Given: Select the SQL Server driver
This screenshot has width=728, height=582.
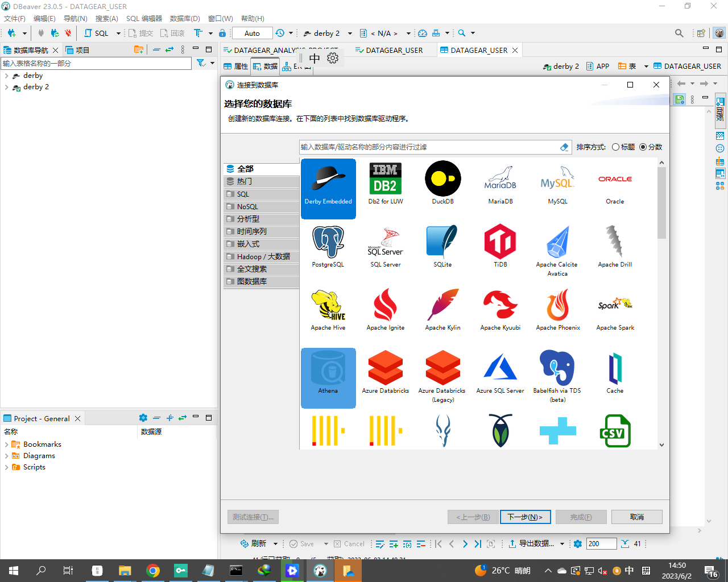Looking at the screenshot, I should [x=386, y=247].
